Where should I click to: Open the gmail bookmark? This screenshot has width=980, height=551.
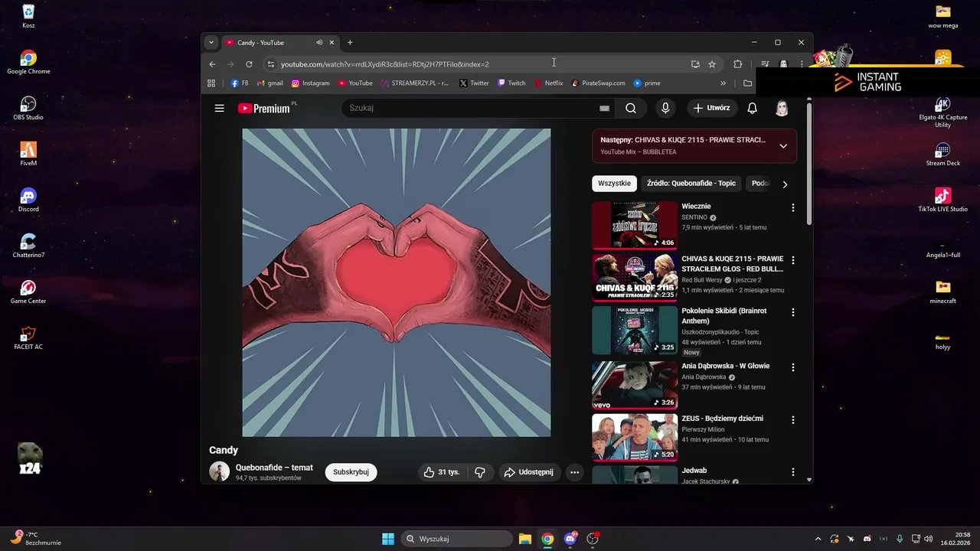coord(270,83)
